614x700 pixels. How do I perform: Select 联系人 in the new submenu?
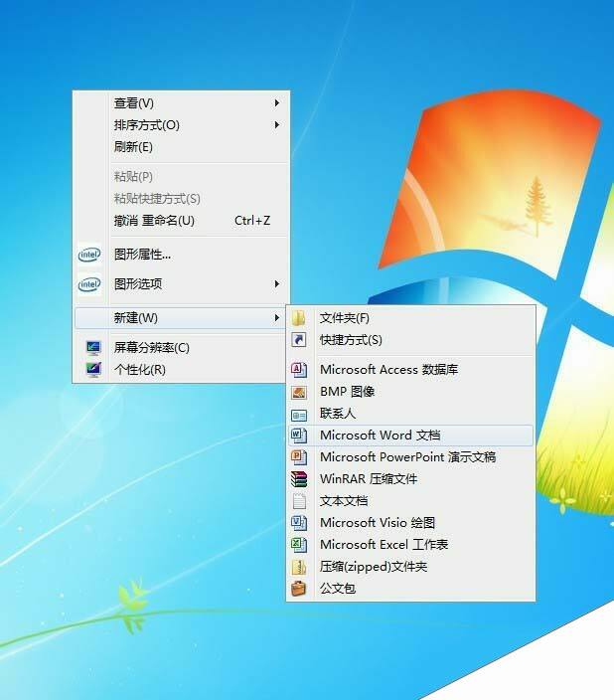pyautogui.click(x=410, y=414)
